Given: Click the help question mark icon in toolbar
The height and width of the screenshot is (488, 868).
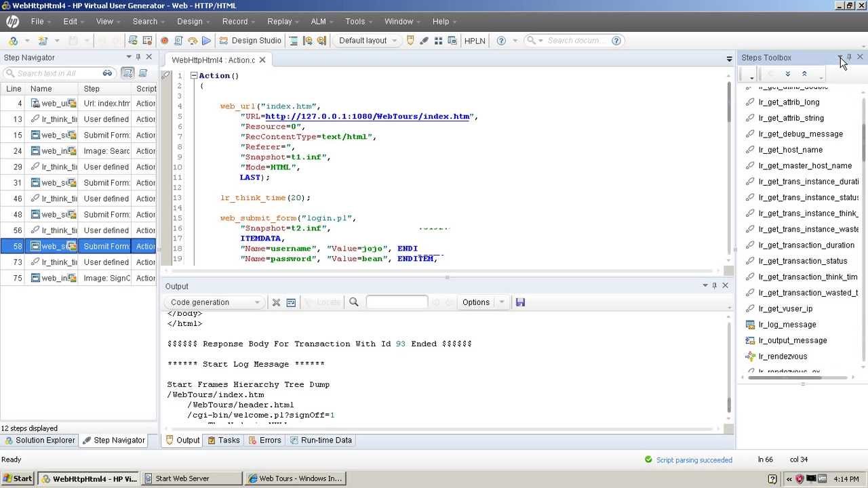Looking at the screenshot, I should 501,41.
